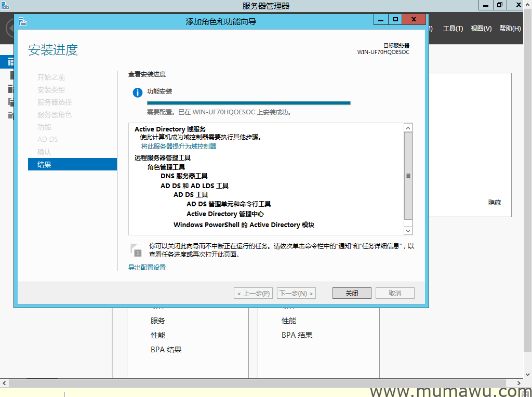The width and height of the screenshot is (532, 397).
Task: Click the 隐藏 link in the welcome panel
Action: 495,203
